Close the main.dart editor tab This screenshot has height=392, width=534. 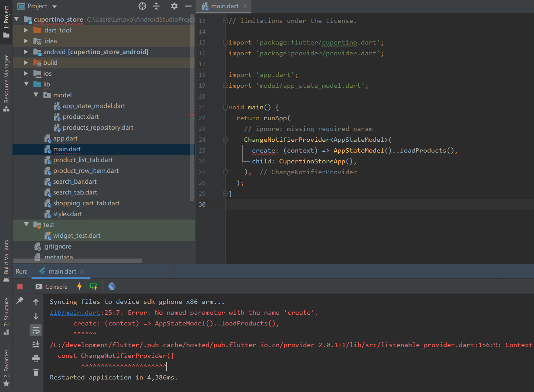pyautogui.click(x=245, y=6)
